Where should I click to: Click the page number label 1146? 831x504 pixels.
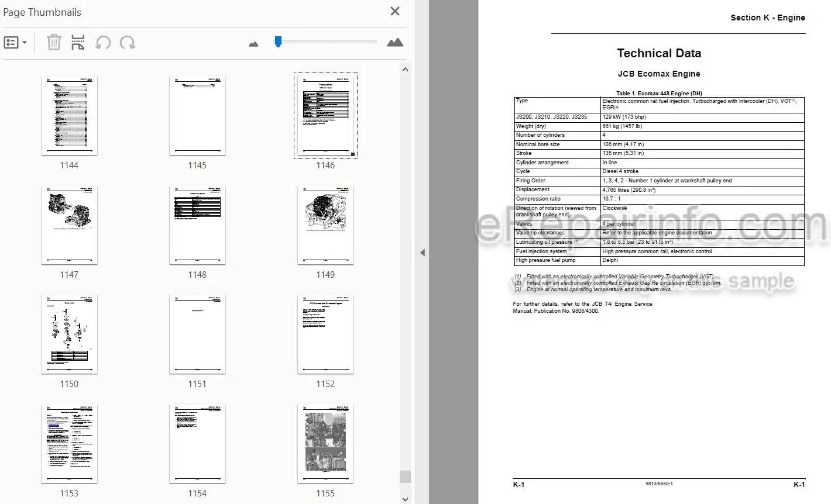pos(325,165)
